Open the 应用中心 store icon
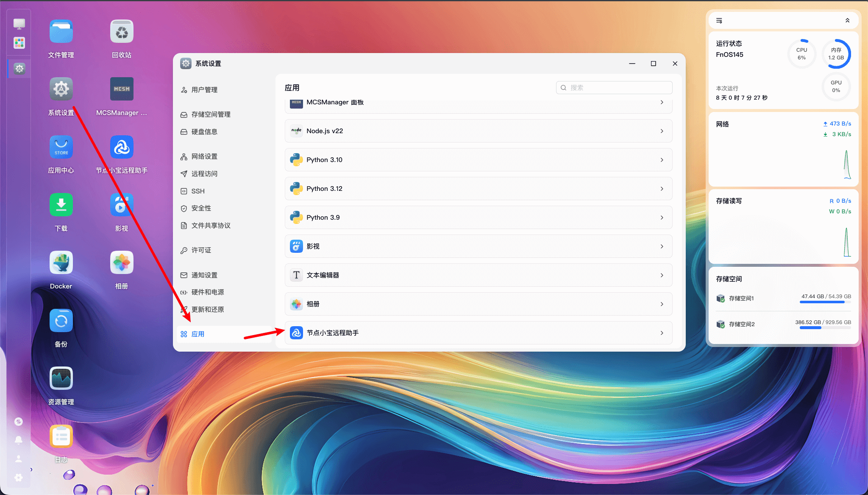Viewport: 868px width, 495px height. 61,147
